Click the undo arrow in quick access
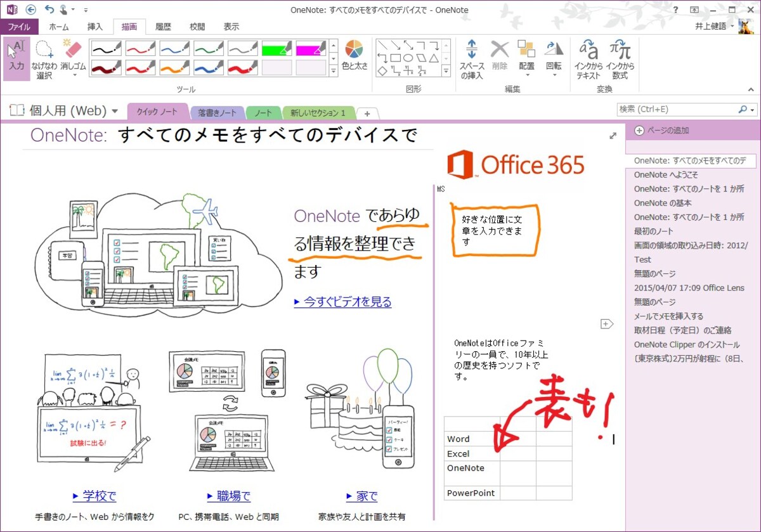 (x=49, y=10)
